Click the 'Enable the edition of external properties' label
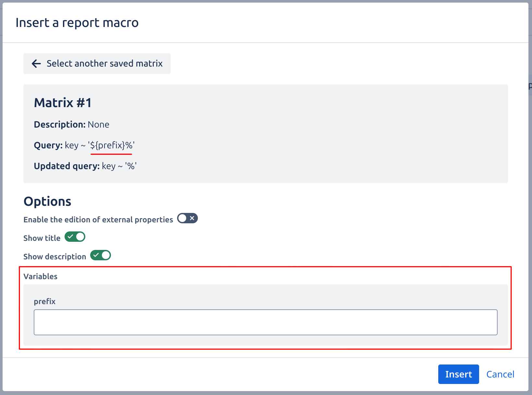Screen dimensions: 532x395 98,220
